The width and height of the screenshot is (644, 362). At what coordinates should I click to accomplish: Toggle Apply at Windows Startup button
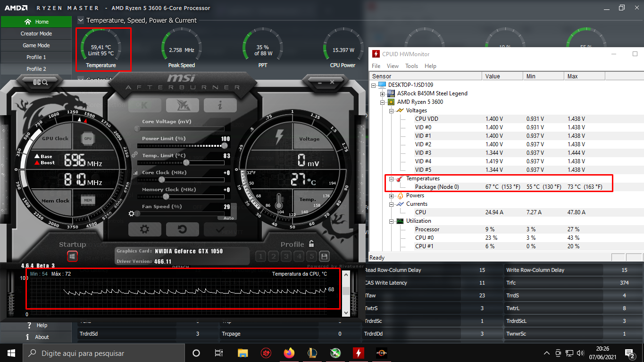(x=72, y=256)
